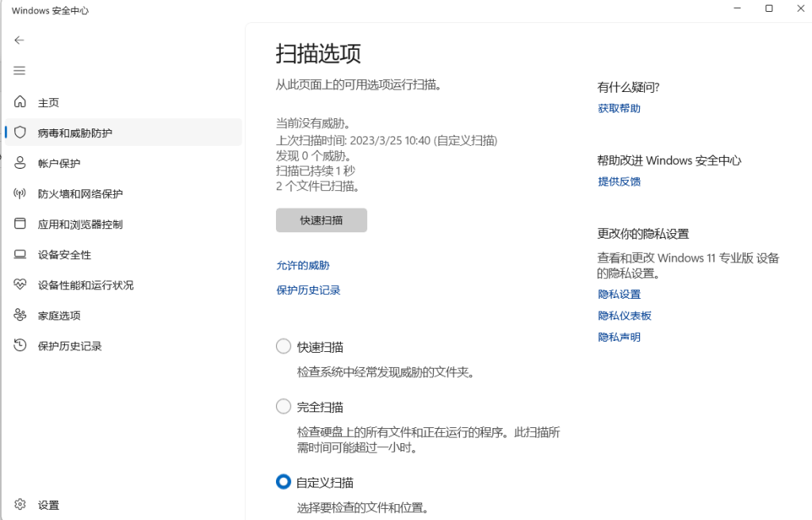打开左下角设置齿轮图标
The height and width of the screenshot is (520, 812).
click(19, 504)
